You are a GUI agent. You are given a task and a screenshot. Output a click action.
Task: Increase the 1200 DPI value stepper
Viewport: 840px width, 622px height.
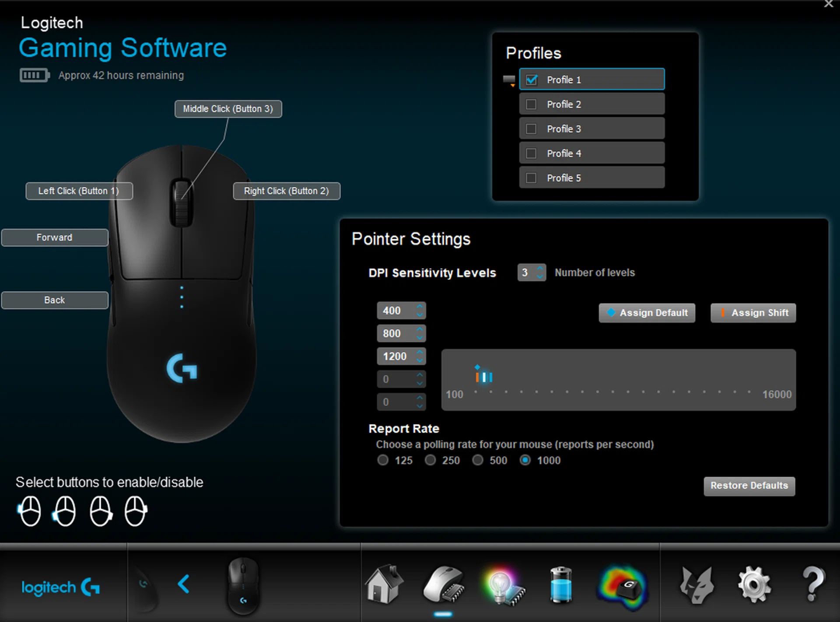420,352
